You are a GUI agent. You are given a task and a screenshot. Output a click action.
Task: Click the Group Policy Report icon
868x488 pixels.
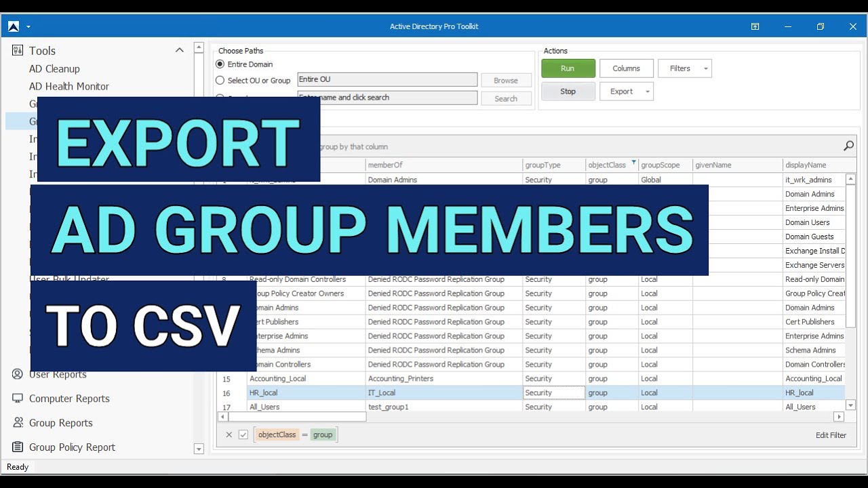tap(18, 447)
